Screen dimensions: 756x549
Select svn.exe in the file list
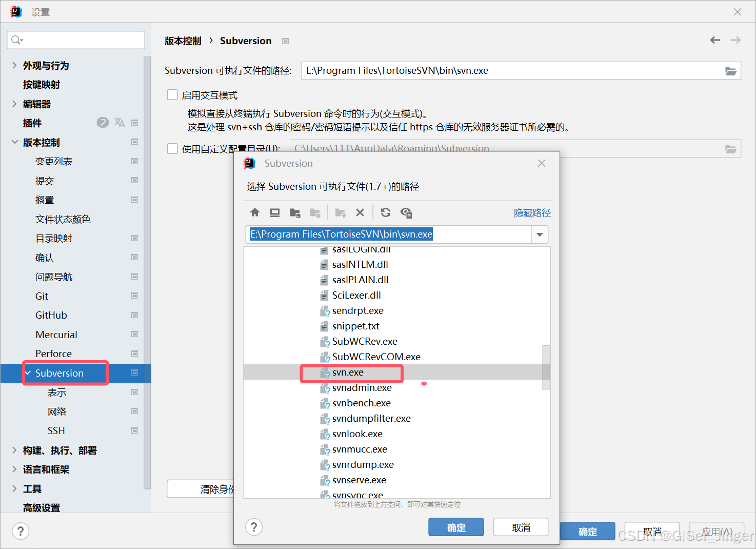tap(348, 372)
